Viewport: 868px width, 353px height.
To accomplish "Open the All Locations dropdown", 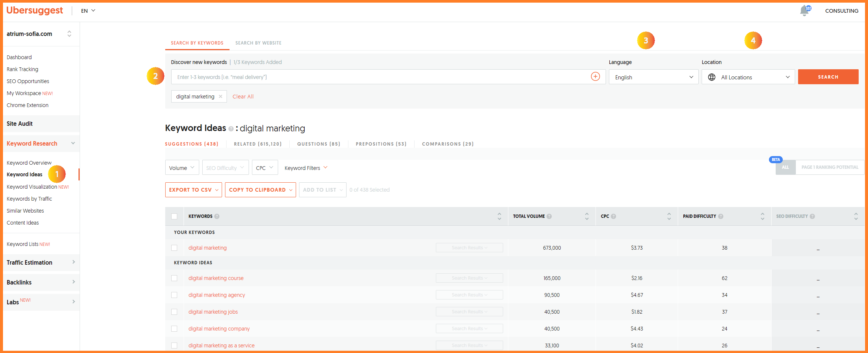I will coord(748,77).
